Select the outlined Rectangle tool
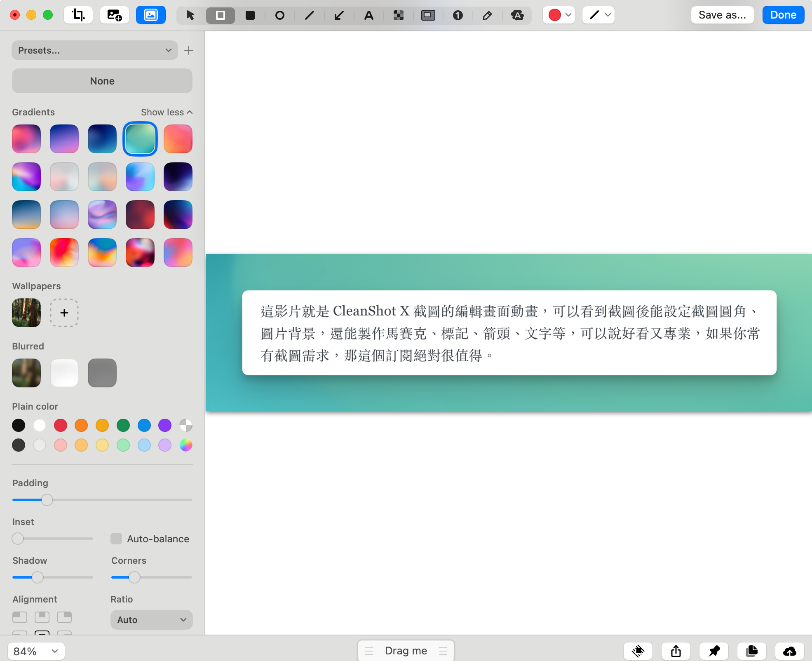 pyautogui.click(x=221, y=16)
